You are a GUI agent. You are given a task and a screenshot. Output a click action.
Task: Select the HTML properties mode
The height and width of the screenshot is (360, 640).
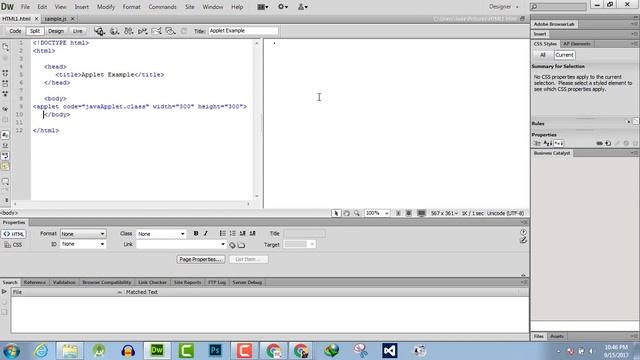[x=13, y=234]
